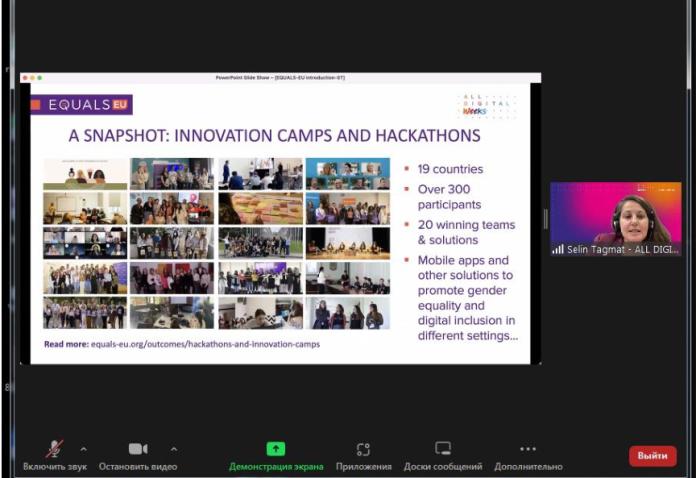Viewport: 700px width, 478px height.
Task: Click the red Выйти leave button
Action: coord(652,456)
